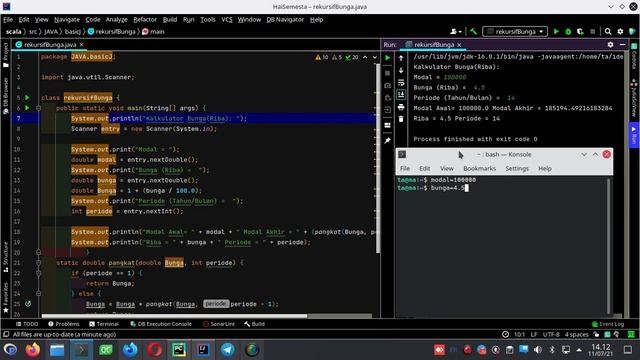Click Exit icon in Run panel
Screen dimensions: 640x360
coord(387,110)
